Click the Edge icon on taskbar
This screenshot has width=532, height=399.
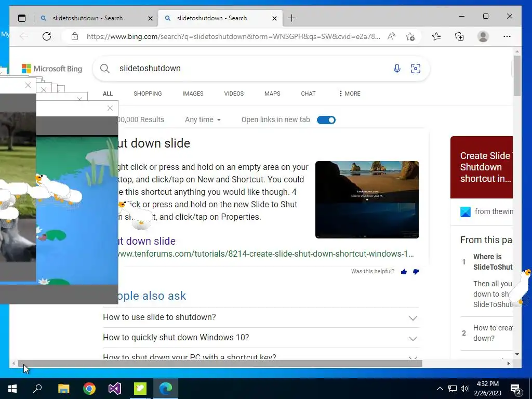coord(166,389)
